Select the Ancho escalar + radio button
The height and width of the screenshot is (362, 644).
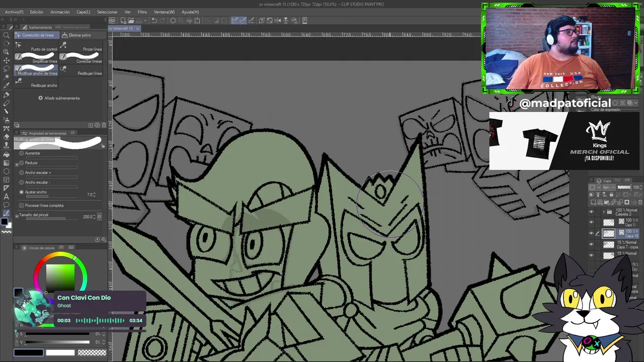[x=21, y=172]
